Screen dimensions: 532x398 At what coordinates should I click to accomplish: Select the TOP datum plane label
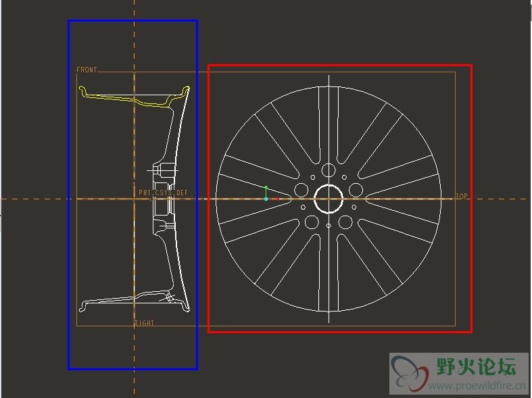pos(462,196)
